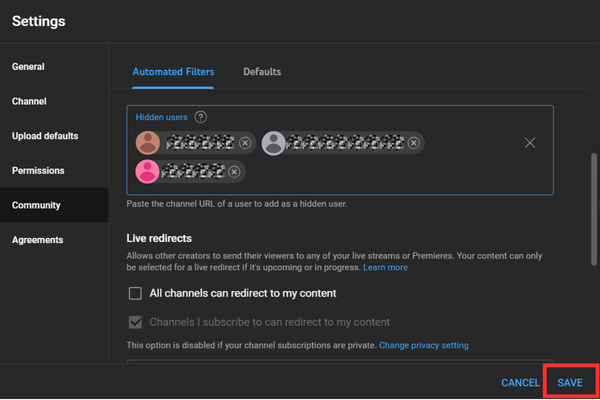Go to Upload defaults section
This screenshot has height=400, width=600.
[45, 136]
